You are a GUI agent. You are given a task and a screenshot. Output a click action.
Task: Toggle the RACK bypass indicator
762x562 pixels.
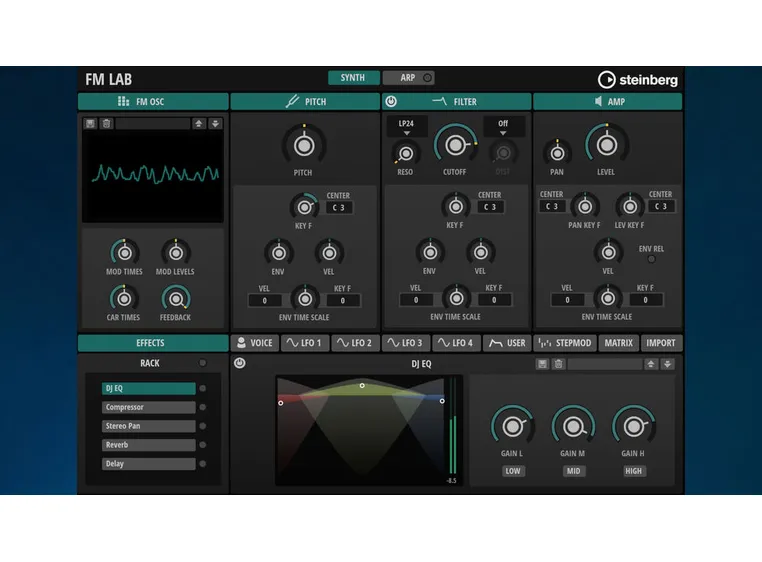tap(203, 363)
